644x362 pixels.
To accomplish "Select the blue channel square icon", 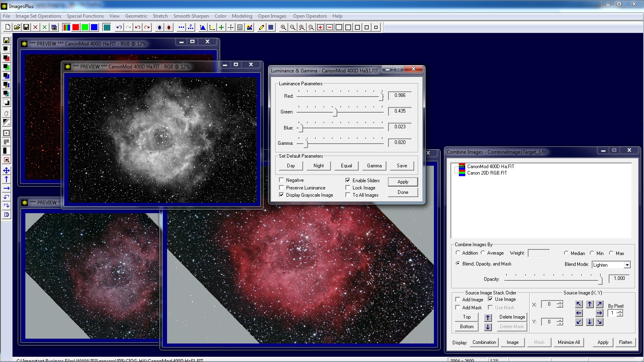I will click(x=94, y=27).
